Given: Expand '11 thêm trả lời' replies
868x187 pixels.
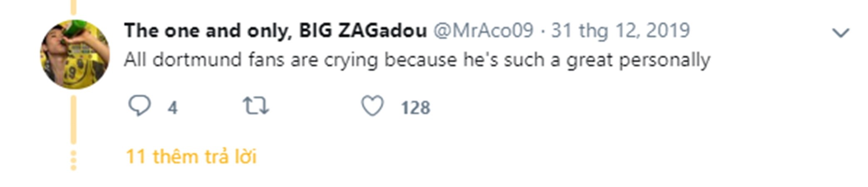Looking at the screenshot, I should click(x=191, y=157).
